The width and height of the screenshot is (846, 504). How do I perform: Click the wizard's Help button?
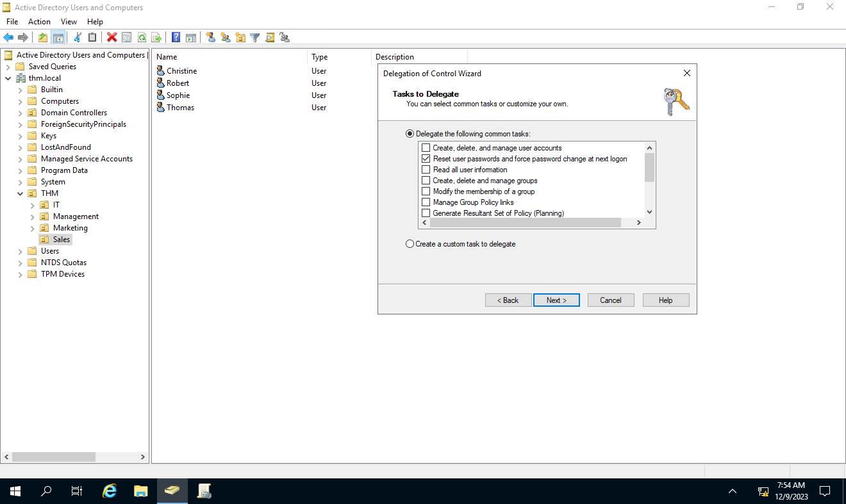(x=666, y=300)
